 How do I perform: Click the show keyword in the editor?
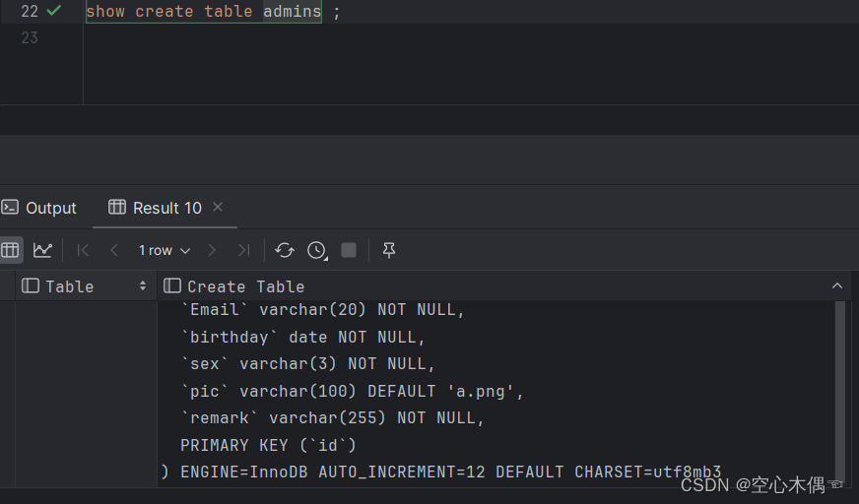[105, 11]
